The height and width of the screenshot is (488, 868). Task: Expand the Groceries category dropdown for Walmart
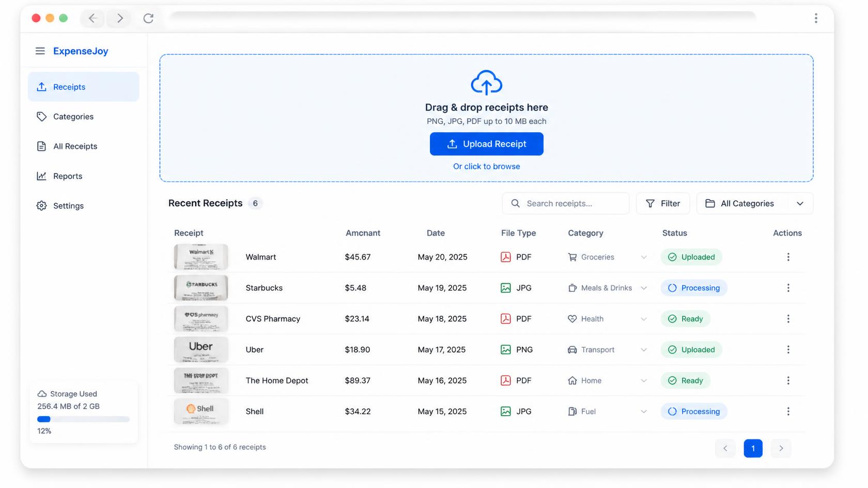point(644,257)
